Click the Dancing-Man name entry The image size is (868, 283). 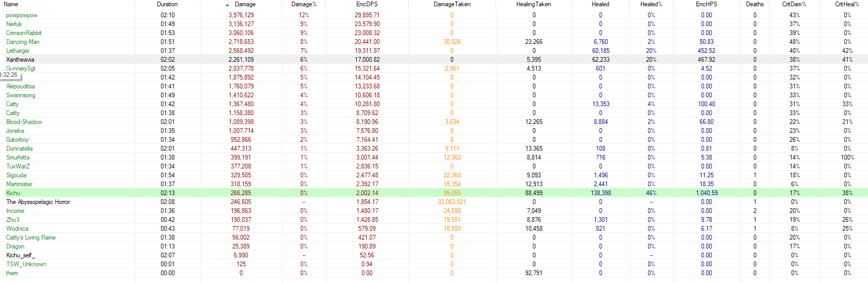coord(22,42)
